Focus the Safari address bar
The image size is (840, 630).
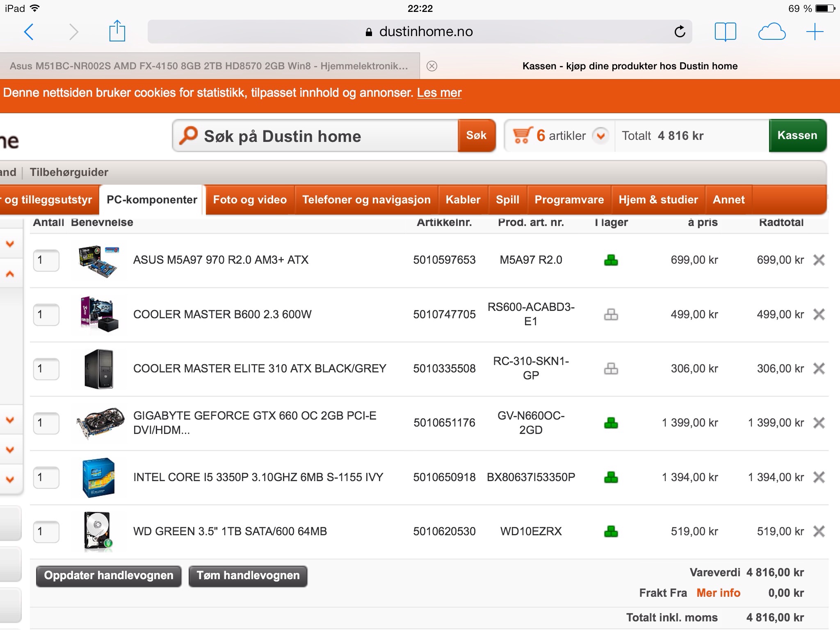point(420,32)
